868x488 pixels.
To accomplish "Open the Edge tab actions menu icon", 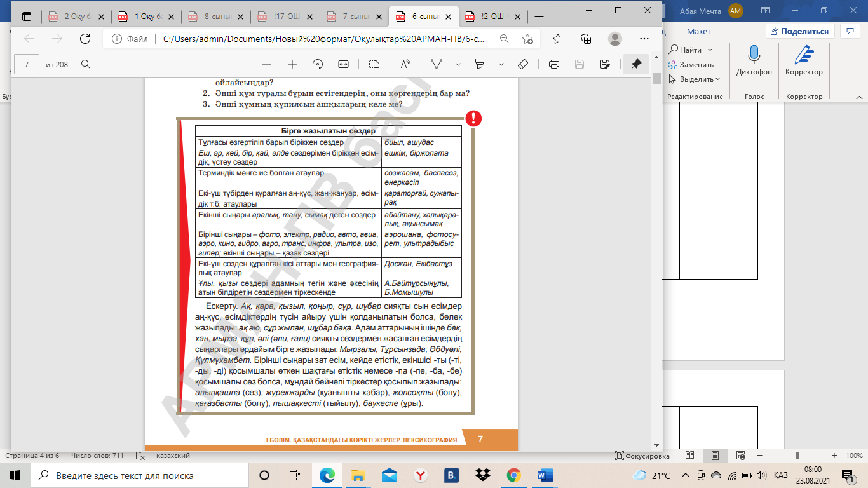I will (x=27, y=16).
